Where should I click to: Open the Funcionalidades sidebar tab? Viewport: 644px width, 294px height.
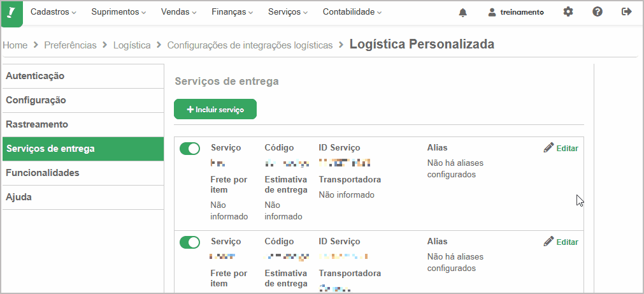[x=83, y=173]
